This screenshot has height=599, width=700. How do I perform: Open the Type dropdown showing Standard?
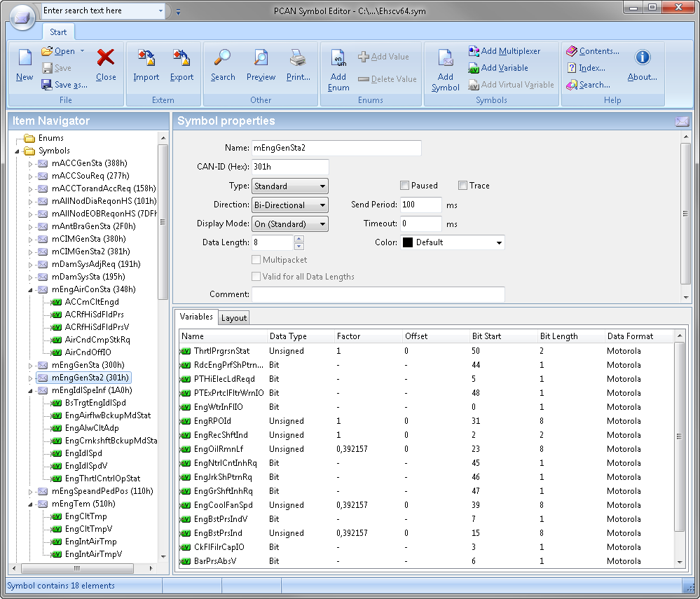(290, 186)
